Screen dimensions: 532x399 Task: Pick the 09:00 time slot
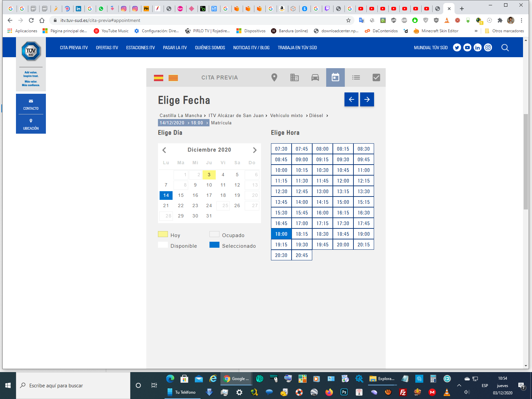[x=302, y=160]
